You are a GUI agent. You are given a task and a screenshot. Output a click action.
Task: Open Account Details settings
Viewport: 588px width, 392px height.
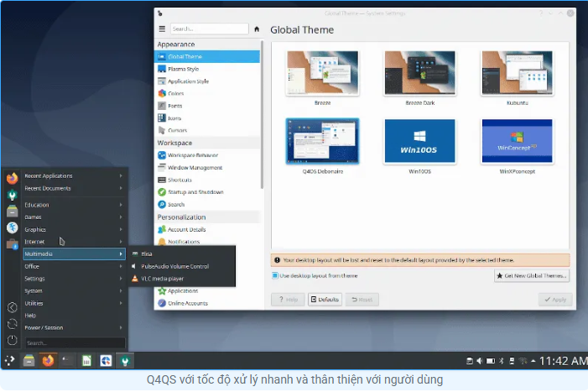(207, 229)
